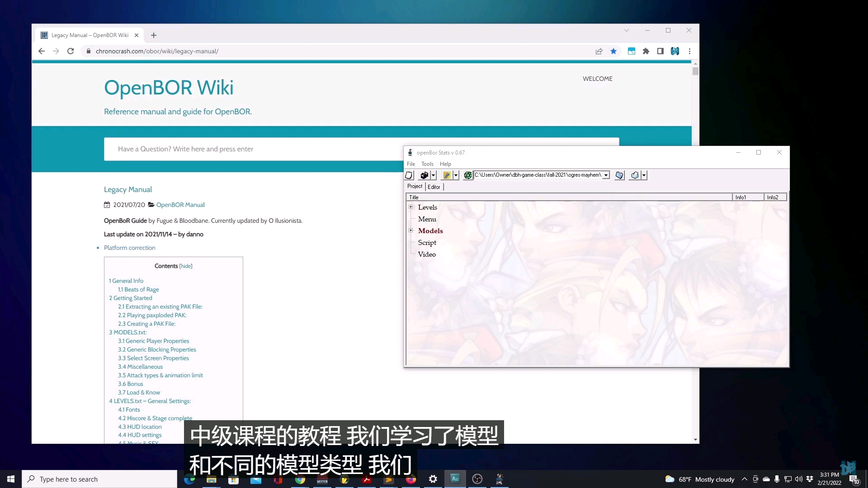Open the Windows Start menu
The width and height of the screenshot is (868, 488).
(11, 479)
